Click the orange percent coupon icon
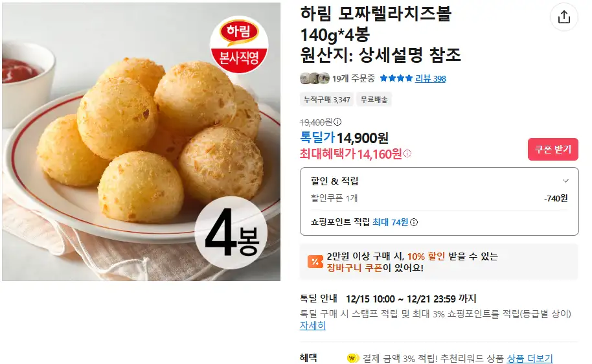This screenshot has width=592, height=364. click(315, 262)
